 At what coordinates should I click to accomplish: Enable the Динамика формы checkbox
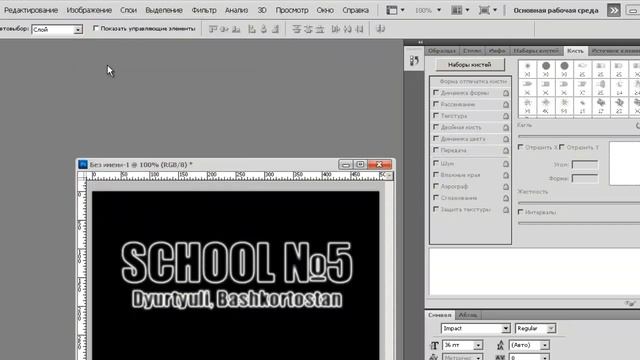[436, 93]
